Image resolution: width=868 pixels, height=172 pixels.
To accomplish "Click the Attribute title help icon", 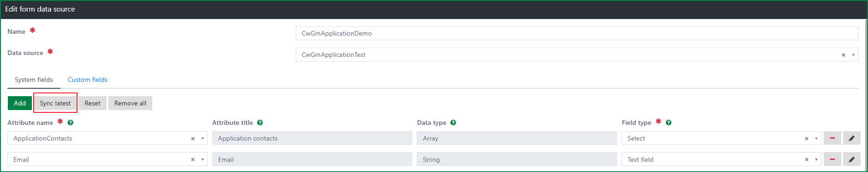I will tap(260, 123).
